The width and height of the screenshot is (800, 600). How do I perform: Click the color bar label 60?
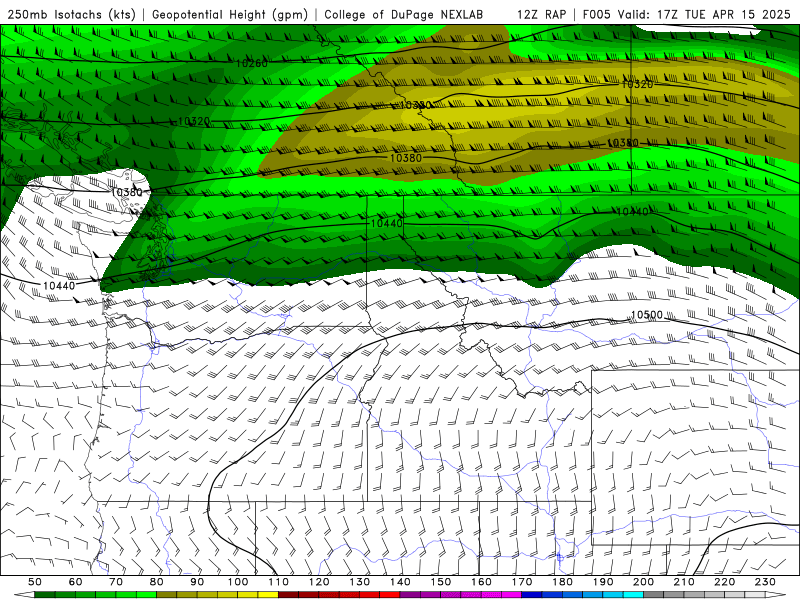75,582
